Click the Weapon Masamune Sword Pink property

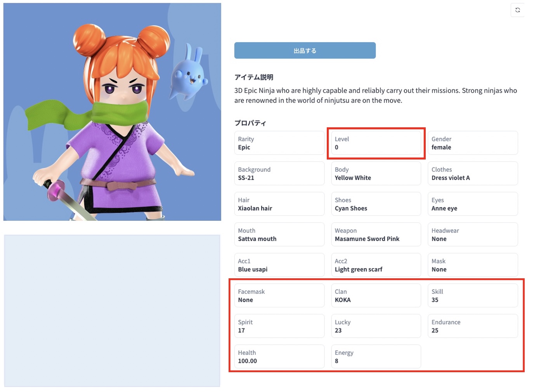[376, 234]
